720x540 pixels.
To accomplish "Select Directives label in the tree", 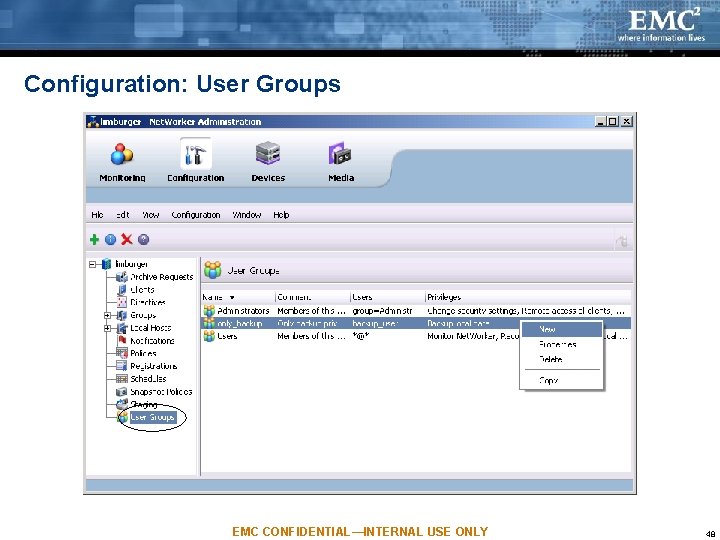I will (148, 302).
